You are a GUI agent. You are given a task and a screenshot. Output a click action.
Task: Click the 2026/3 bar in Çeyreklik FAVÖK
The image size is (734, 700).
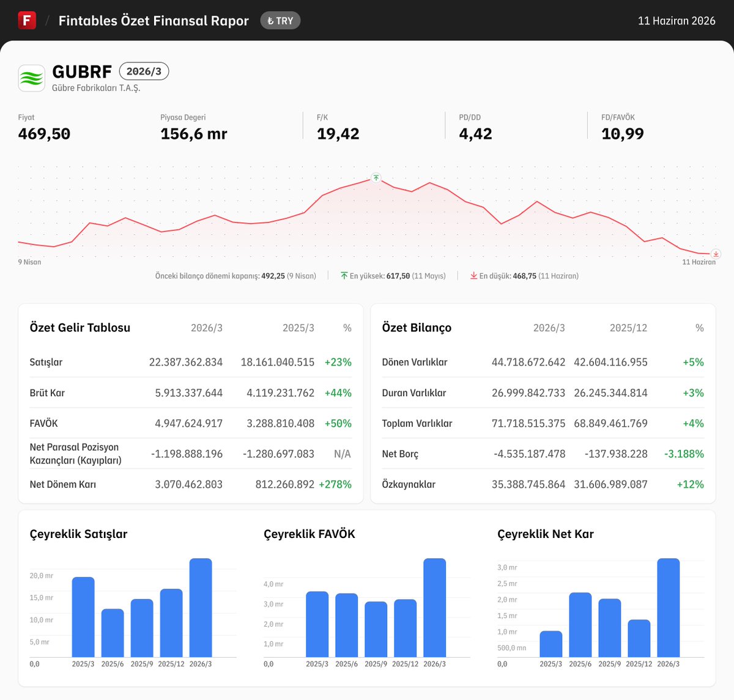click(x=435, y=608)
